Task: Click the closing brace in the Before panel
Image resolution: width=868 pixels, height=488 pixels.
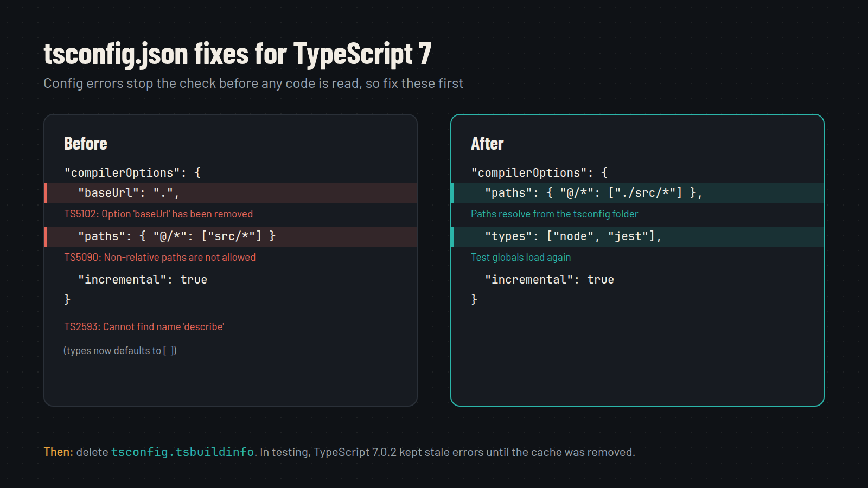Action: click(67, 299)
